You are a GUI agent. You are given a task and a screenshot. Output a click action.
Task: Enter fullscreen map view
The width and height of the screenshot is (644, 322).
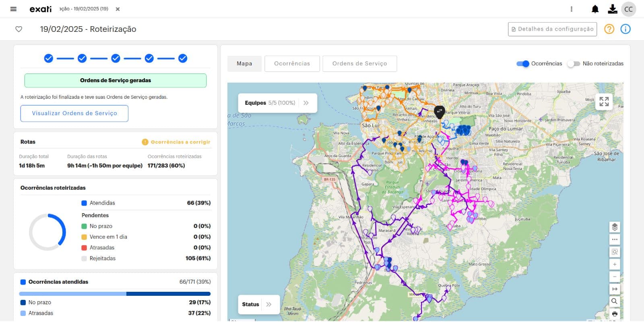(604, 102)
